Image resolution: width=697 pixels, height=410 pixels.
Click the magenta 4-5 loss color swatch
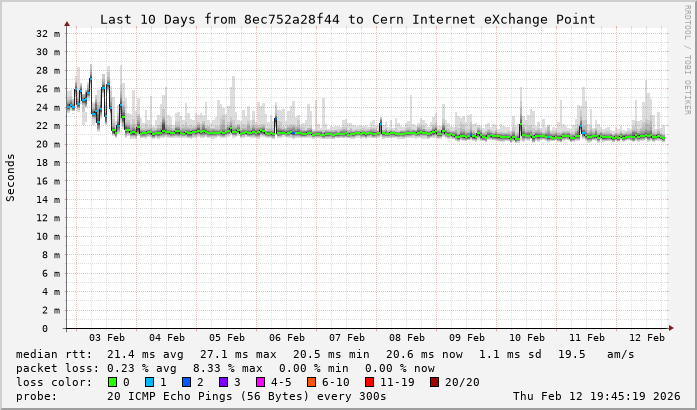pos(261,382)
